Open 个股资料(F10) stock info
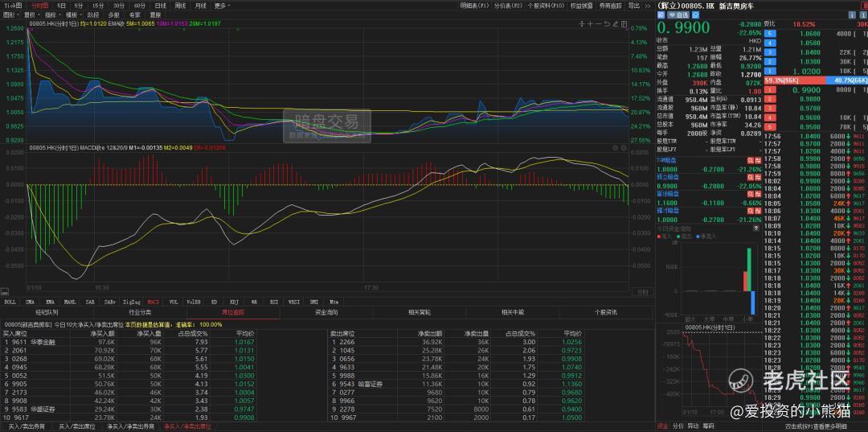Viewport: 868px width, 432px height. point(545,5)
